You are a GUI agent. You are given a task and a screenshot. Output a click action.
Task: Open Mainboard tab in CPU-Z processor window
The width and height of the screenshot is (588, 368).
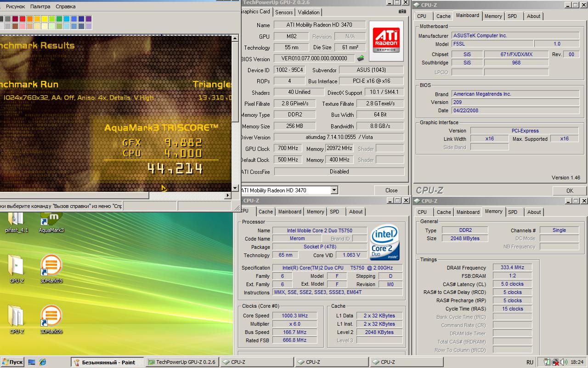coord(290,212)
